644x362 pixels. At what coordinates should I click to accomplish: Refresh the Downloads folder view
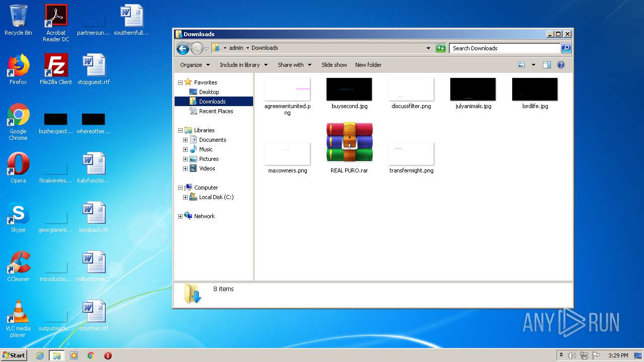point(441,48)
